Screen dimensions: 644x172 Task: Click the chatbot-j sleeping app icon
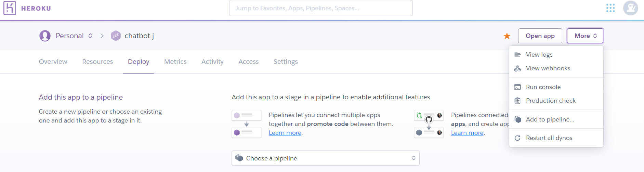[116, 36]
